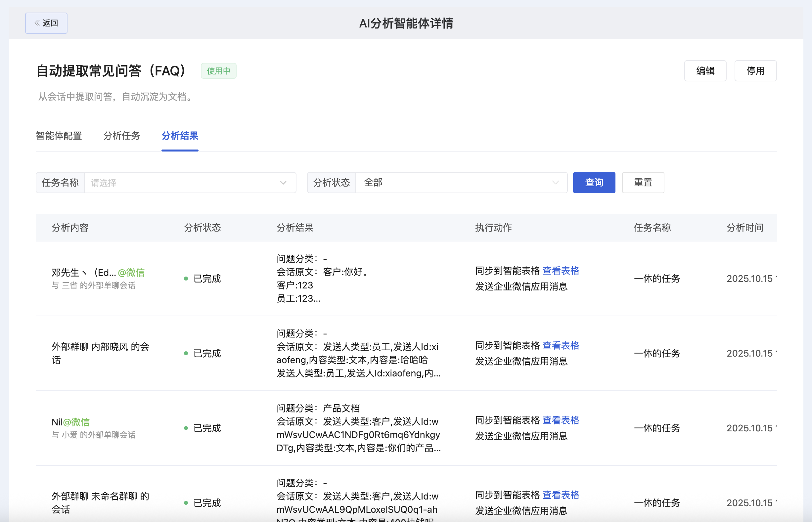Open 查看表格 link in 内部晓风 group row
812x522 pixels.
(561, 346)
